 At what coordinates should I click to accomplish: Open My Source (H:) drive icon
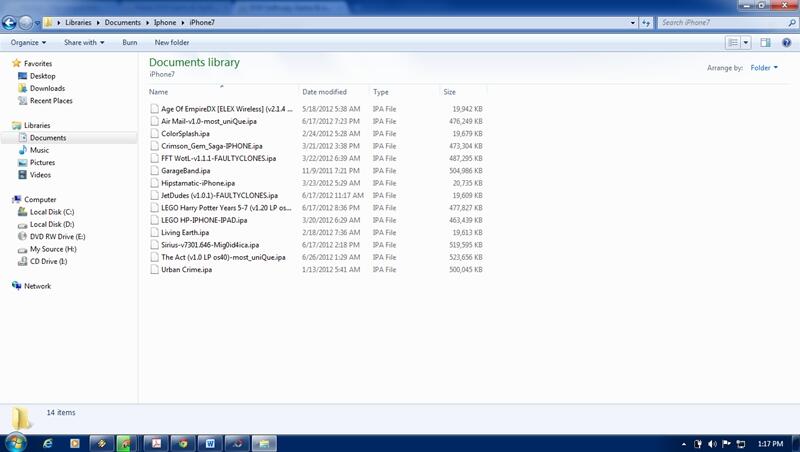[22, 249]
